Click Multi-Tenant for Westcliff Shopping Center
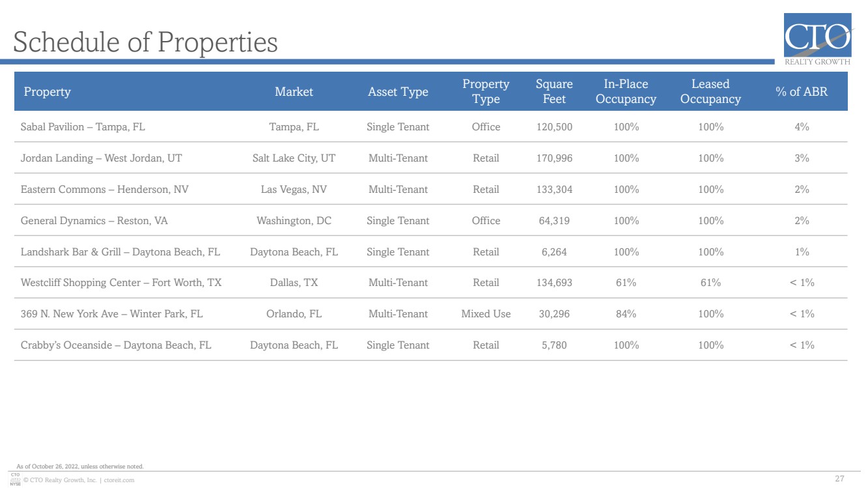Screen dimensions: 868x488 click(x=398, y=283)
